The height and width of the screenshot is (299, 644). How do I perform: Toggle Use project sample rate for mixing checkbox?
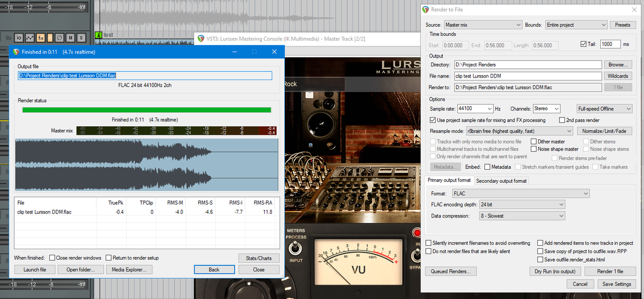tap(433, 120)
